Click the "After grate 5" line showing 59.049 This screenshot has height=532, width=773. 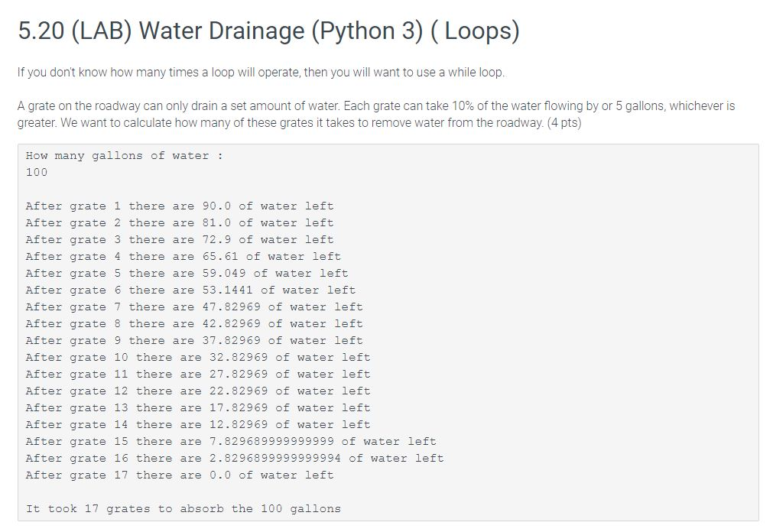click(x=187, y=274)
